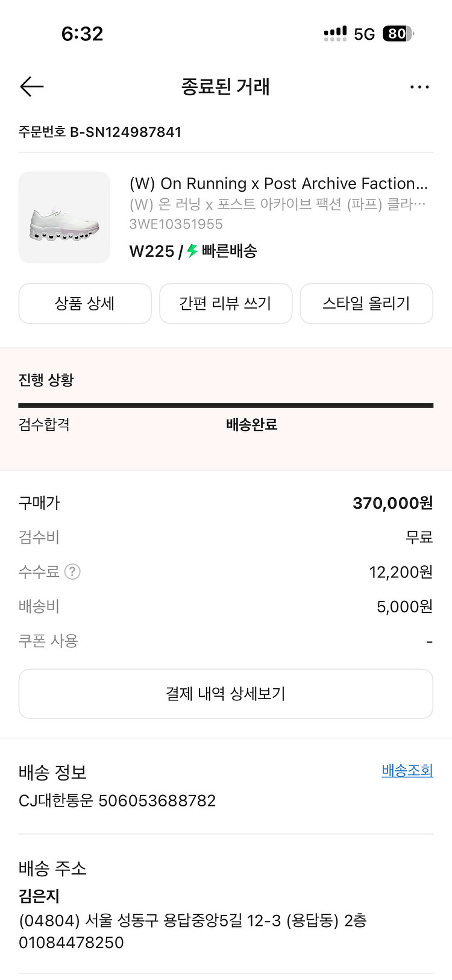Tap the green lightning fast-delivery icon
Viewport: 452px width, 980px height.
coord(192,251)
